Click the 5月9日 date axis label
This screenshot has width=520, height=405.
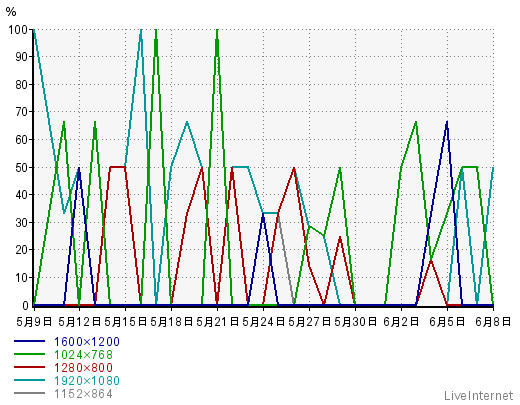point(34,322)
